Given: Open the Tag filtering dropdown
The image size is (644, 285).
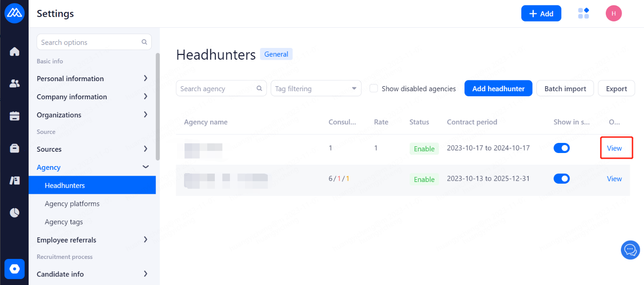Looking at the screenshot, I should tap(316, 89).
